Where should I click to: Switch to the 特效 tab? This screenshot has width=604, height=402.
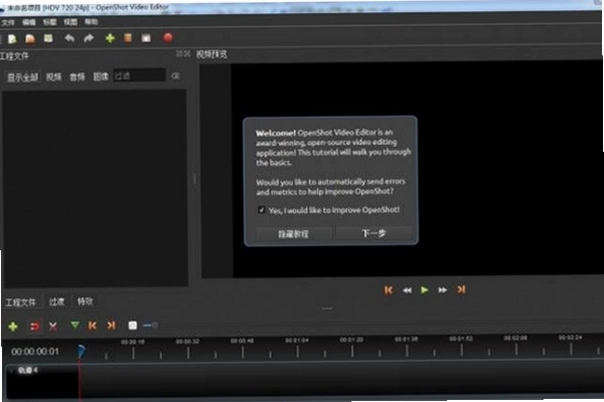[x=85, y=301]
